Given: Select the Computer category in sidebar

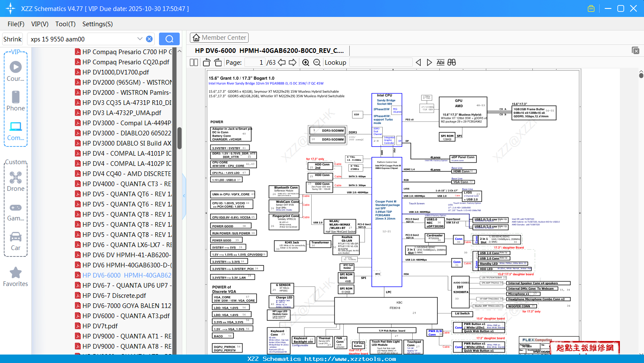Looking at the screenshot, I should pyautogui.click(x=16, y=131).
